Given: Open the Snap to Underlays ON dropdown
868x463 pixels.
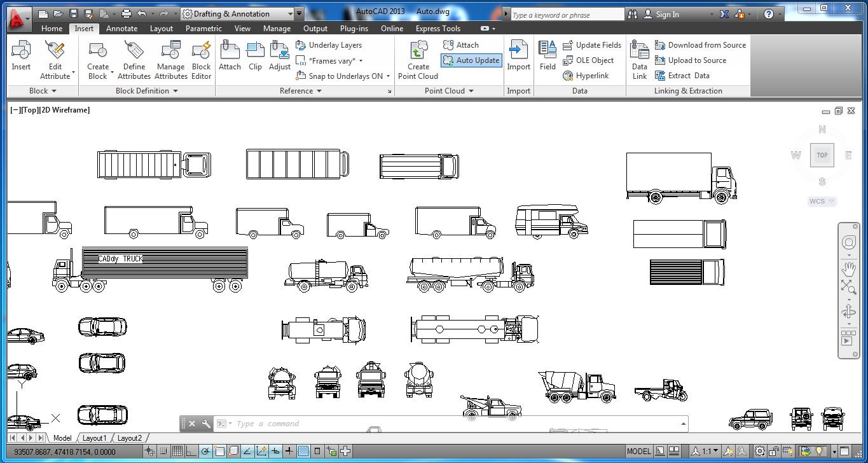Looking at the screenshot, I should pyautogui.click(x=342, y=76).
